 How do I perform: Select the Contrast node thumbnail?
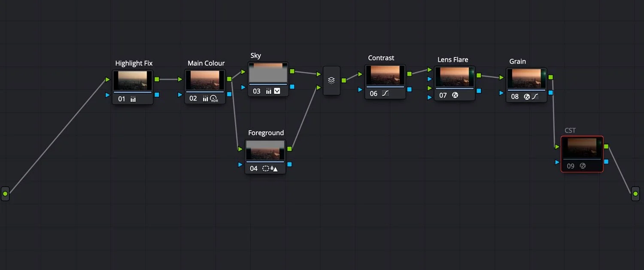[x=385, y=75]
